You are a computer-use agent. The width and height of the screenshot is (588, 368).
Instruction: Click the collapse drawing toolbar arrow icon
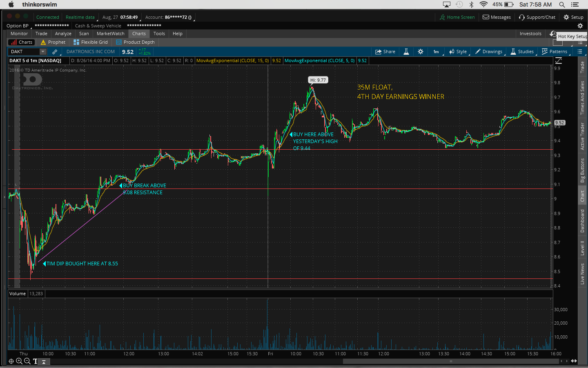(44, 361)
